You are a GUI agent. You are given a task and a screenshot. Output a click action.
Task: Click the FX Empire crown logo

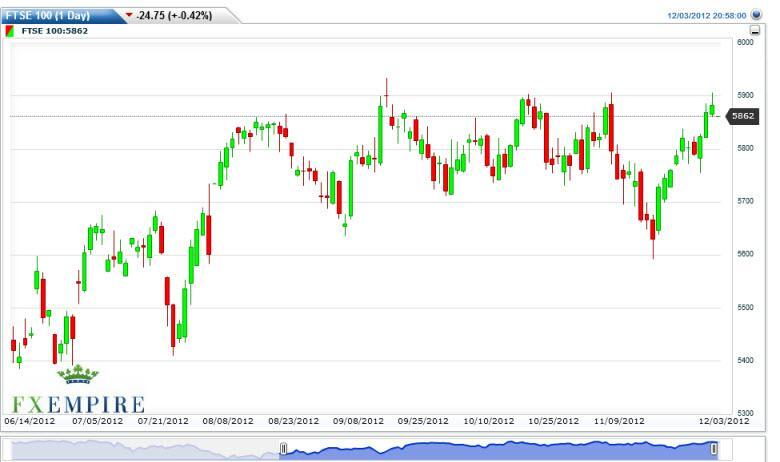77,376
